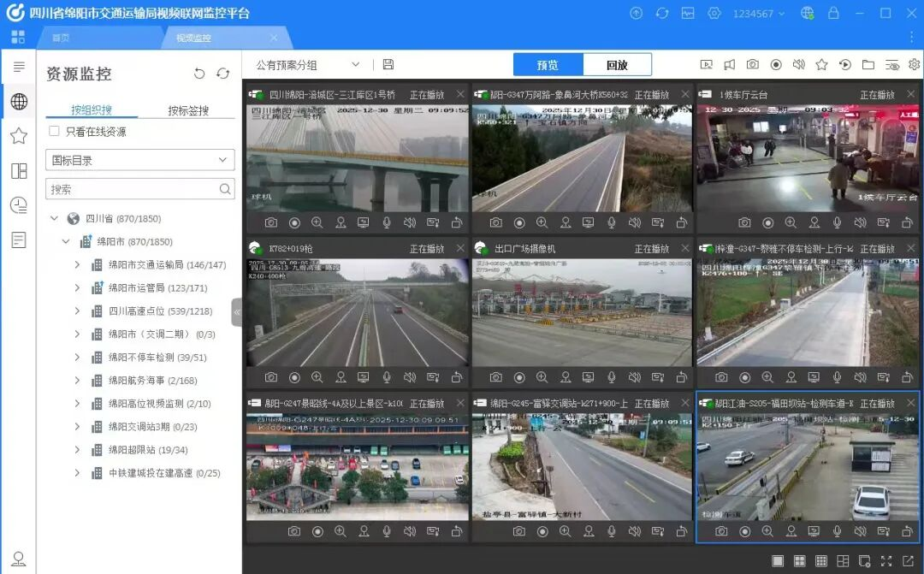
Task: Switch to the 按标签搜 tab
Action: coord(188,110)
